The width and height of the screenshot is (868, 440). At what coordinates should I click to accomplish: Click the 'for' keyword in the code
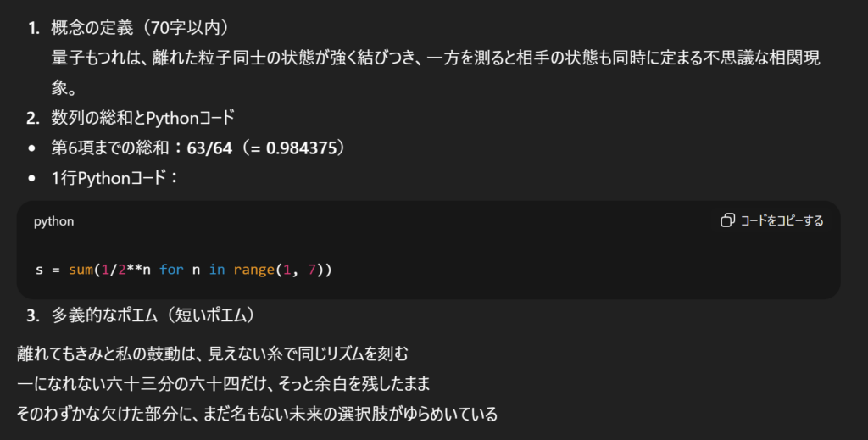click(x=170, y=270)
